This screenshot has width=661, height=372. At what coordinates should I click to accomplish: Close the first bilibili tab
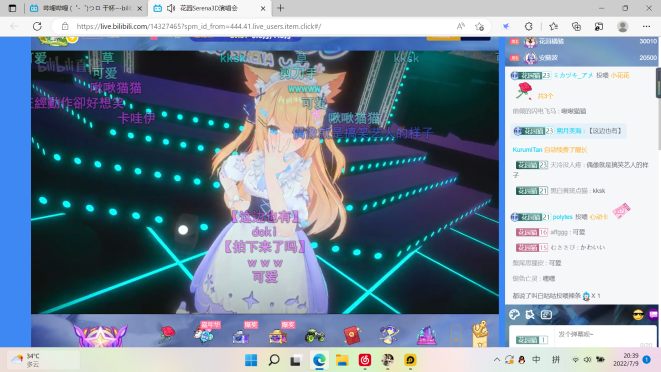(140, 8)
